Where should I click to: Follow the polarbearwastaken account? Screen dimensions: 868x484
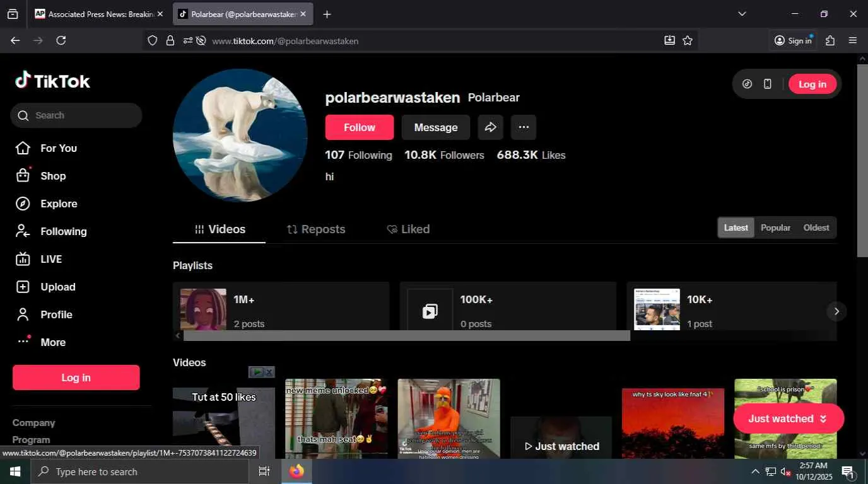click(x=360, y=127)
